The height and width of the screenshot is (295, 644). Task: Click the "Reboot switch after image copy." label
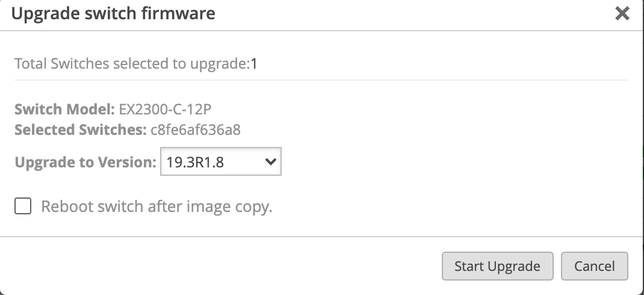[x=156, y=207]
